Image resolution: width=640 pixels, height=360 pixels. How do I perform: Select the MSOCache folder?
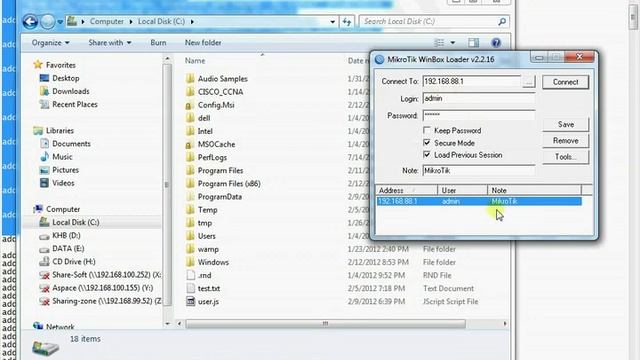pyautogui.click(x=216, y=144)
